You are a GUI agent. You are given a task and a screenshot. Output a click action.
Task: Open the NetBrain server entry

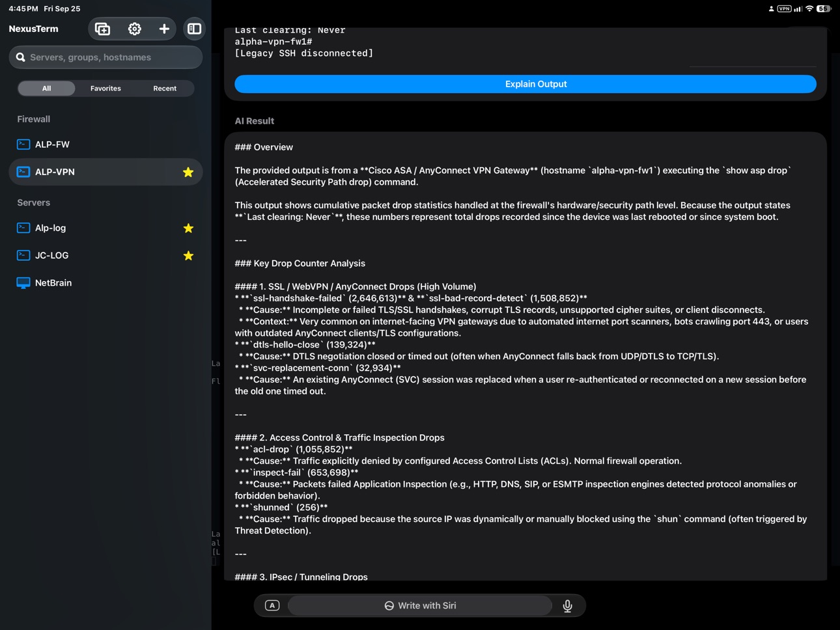105,282
